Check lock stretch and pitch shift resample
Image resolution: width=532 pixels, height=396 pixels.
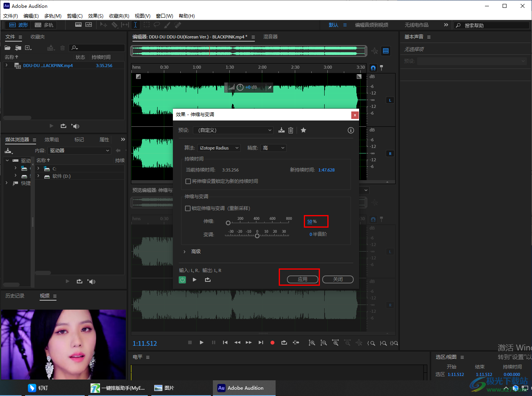pyautogui.click(x=188, y=208)
